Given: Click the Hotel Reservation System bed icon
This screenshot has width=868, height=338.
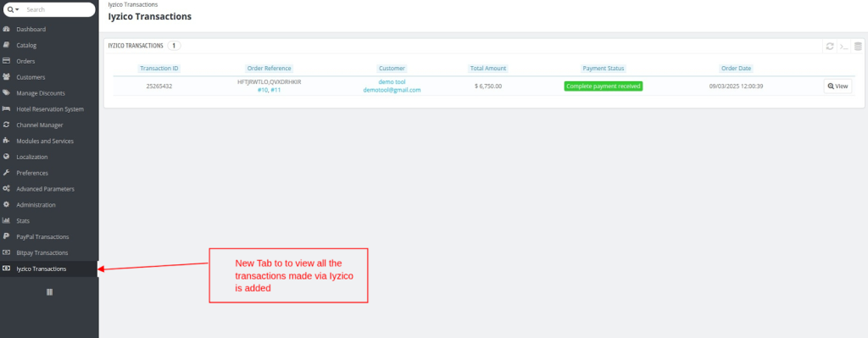Looking at the screenshot, I should [6, 109].
